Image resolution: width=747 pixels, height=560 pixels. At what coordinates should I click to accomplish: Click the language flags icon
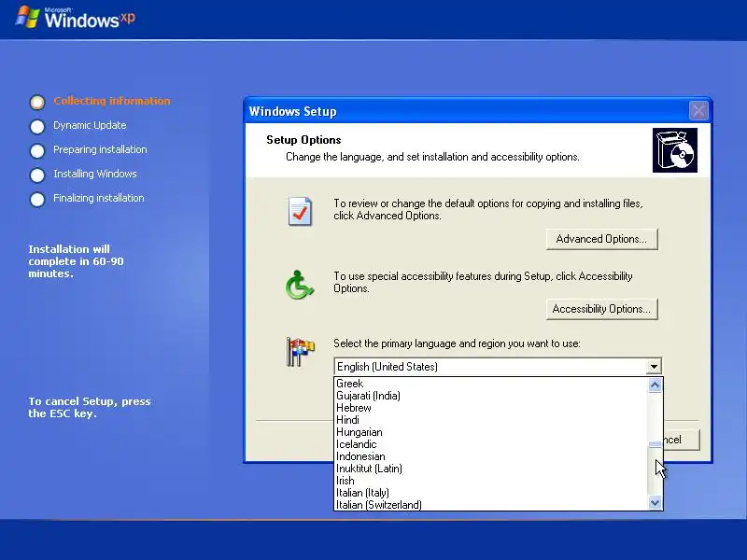point(300,352)
